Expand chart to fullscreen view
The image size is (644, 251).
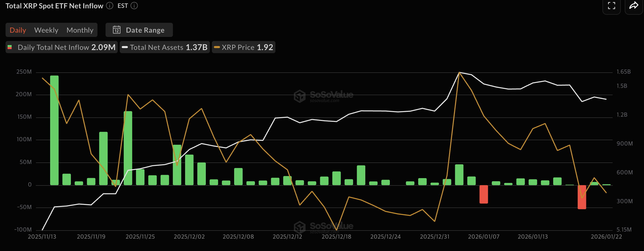[611, 6]
